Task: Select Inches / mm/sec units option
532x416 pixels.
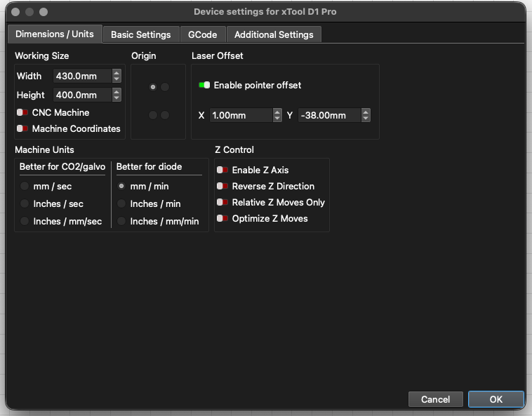Action: 25,221
